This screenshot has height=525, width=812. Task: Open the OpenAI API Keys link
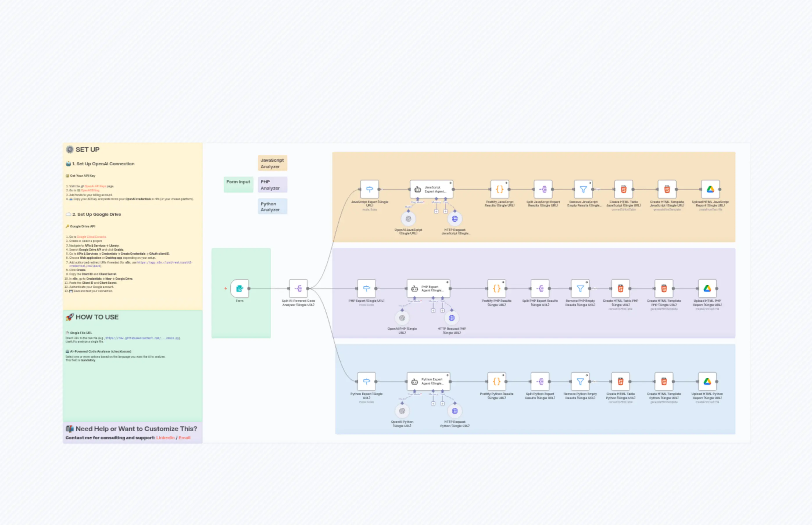(95, 186)
